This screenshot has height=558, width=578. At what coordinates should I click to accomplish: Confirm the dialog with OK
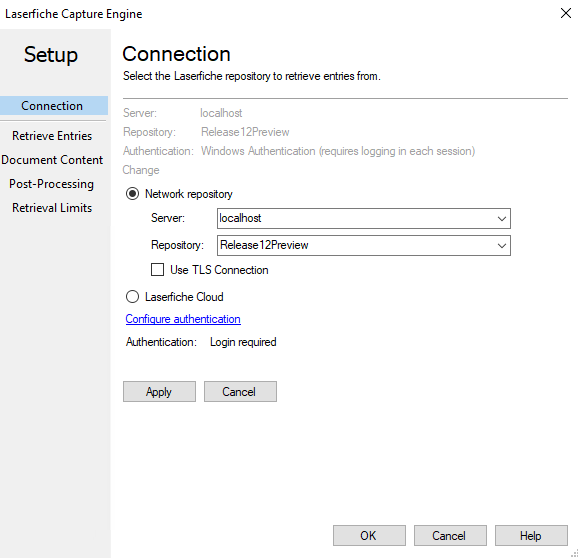click(369, 536)
